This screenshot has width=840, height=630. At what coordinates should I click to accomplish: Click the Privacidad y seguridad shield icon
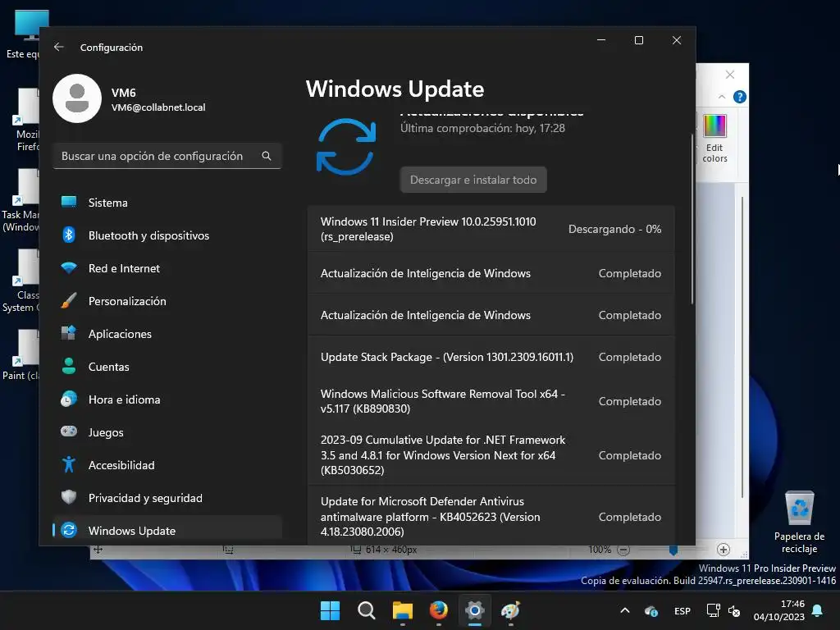click(69, 498)
